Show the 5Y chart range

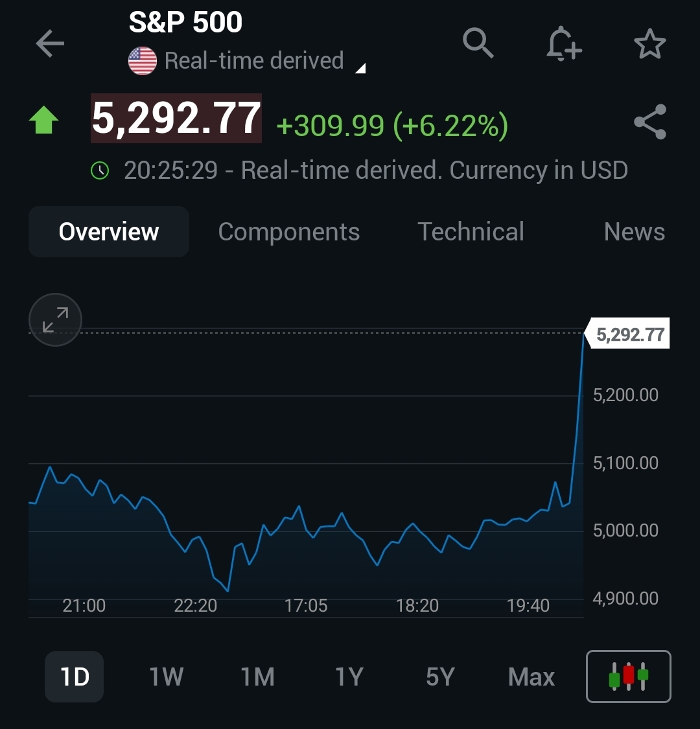click(440, 677)
